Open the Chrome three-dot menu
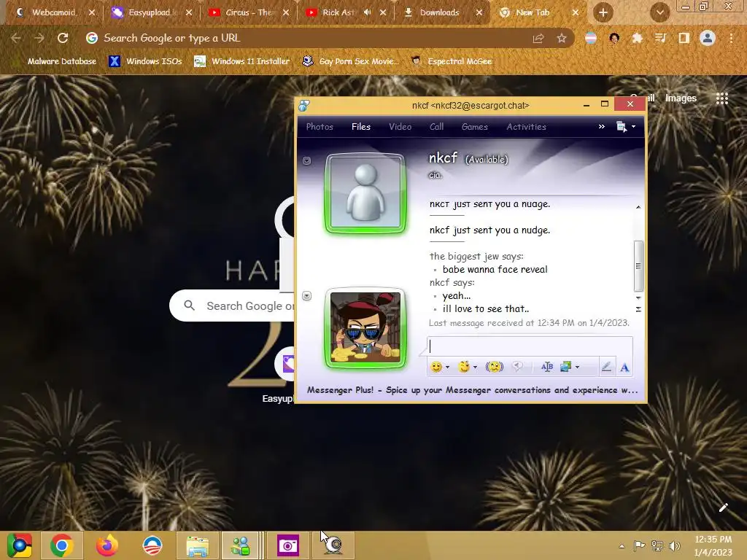The image size is (747, 560). pyautogui.click(x=731, y=39)
